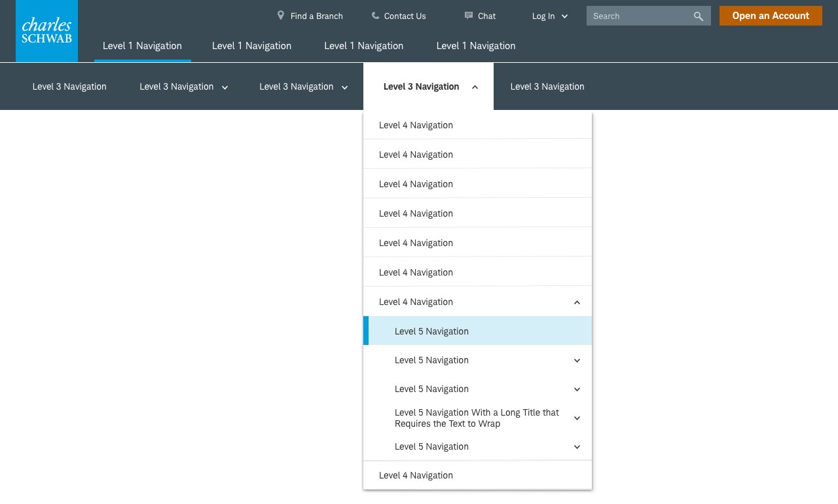Select the active underlined Level 1 Navigation tab
Screen dimensions: 838x504
click(142, 46)
